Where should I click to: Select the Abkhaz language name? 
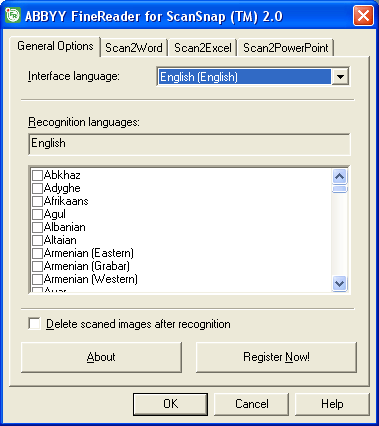tap(62, 175)
